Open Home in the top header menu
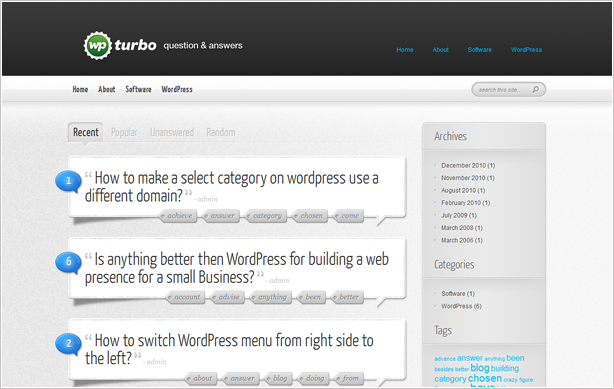The image size is (614, 389). 405,50
